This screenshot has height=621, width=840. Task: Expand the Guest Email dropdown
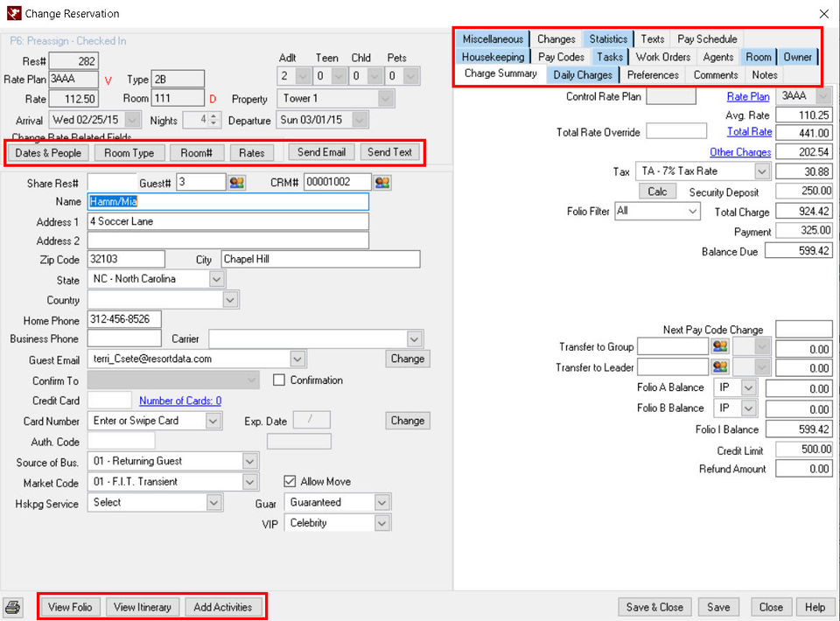click(297, 359)
